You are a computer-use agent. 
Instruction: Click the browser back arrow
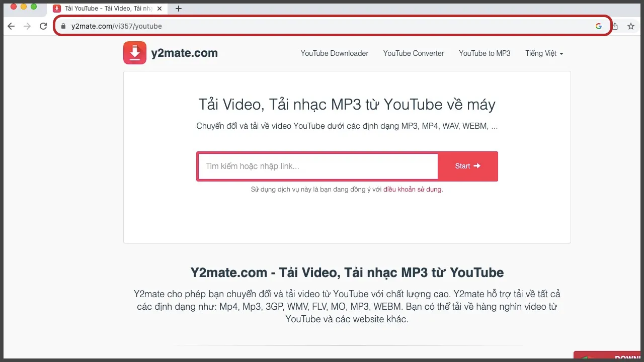pos(11,26)
